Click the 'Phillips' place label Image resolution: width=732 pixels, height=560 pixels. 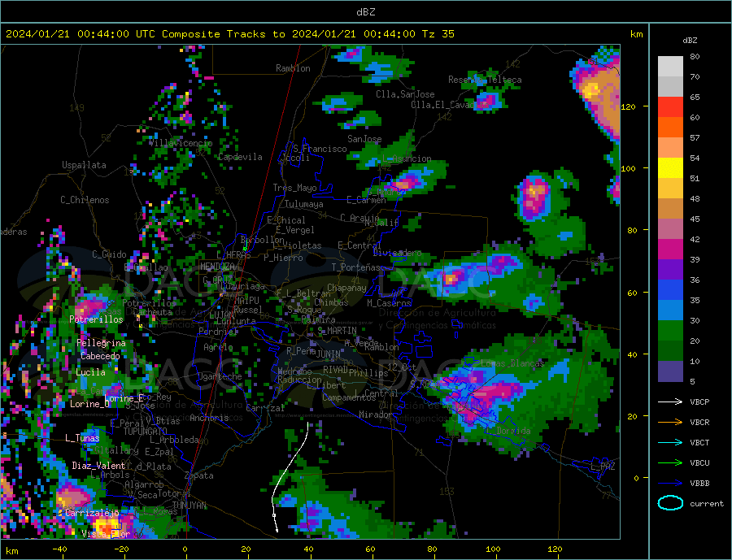tap(368, 373)
